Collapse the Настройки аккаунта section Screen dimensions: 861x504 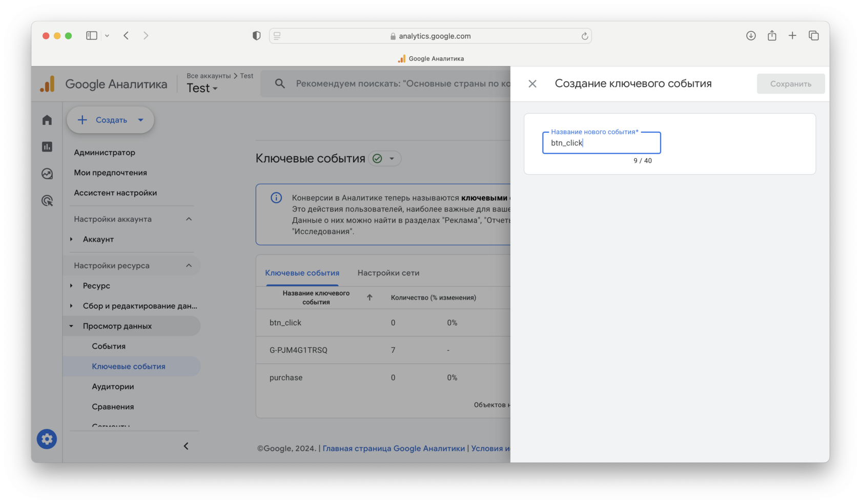(x=189, y=219)
